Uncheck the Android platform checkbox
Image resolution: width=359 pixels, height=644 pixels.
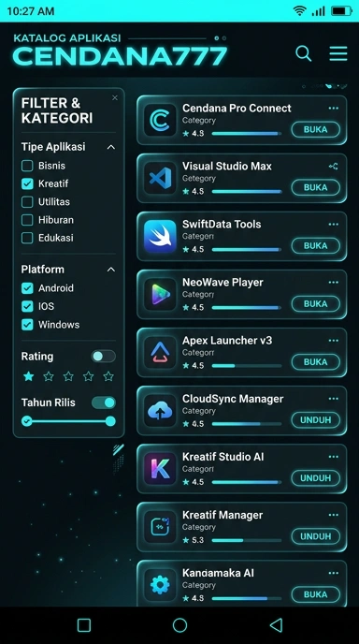[x=27, y=288]
